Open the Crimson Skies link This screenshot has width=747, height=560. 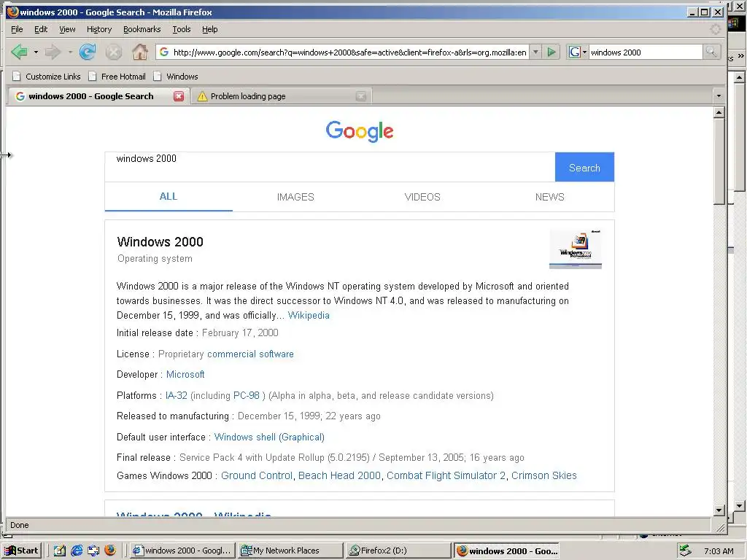click(x=544, y=475)
